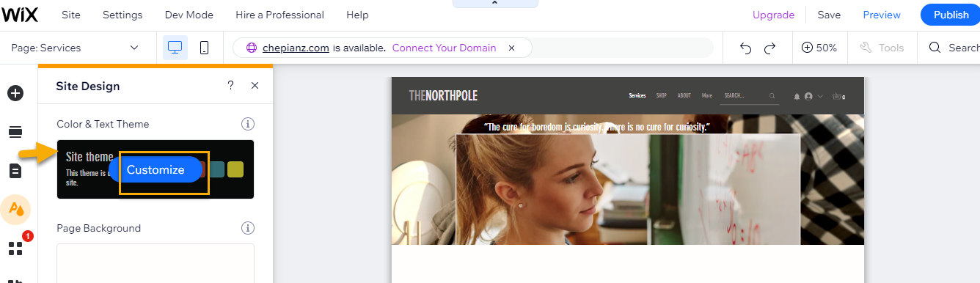The width and height of the screenshot is (980, 283).
Task: Select the Site Design sidebar icon
Action: point(15,210)
